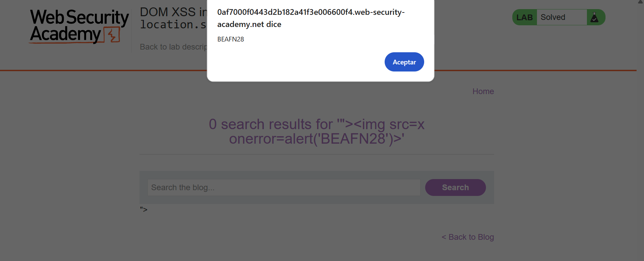Click the Solved status text

tap(553, 17)
